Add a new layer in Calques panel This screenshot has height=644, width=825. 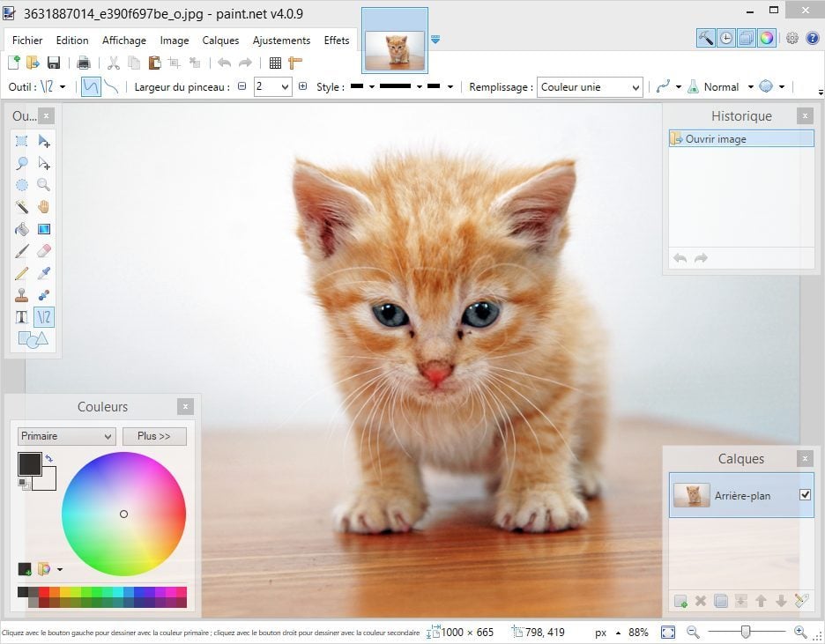[x=680, y=601]
